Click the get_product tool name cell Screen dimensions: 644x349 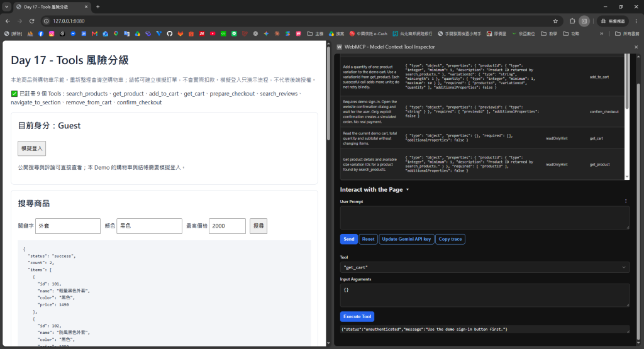599,164
